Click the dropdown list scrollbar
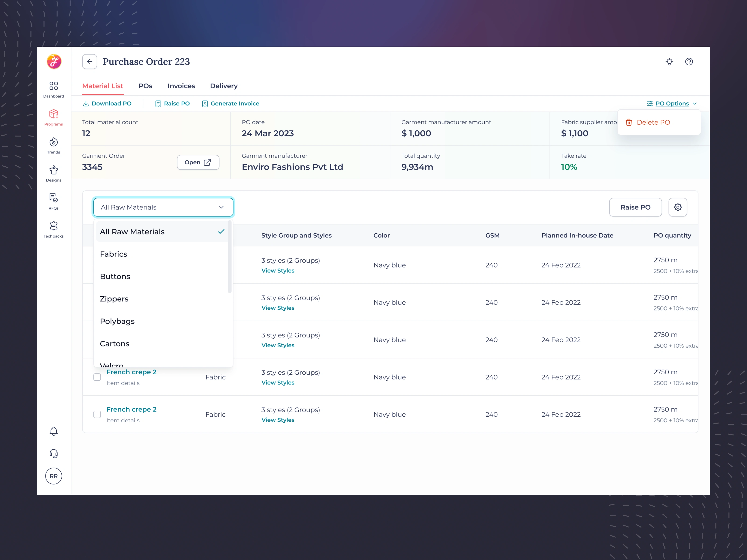This screenshot has height=560, width=747. (230, 256)
